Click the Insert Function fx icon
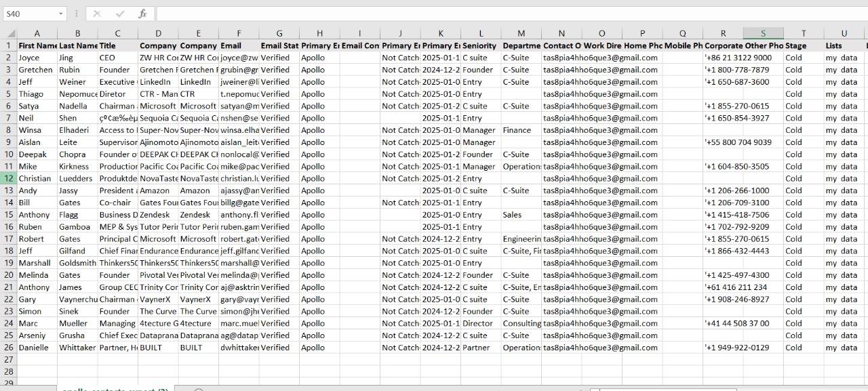This screenshot has height=391, width=868. [142, 14]
